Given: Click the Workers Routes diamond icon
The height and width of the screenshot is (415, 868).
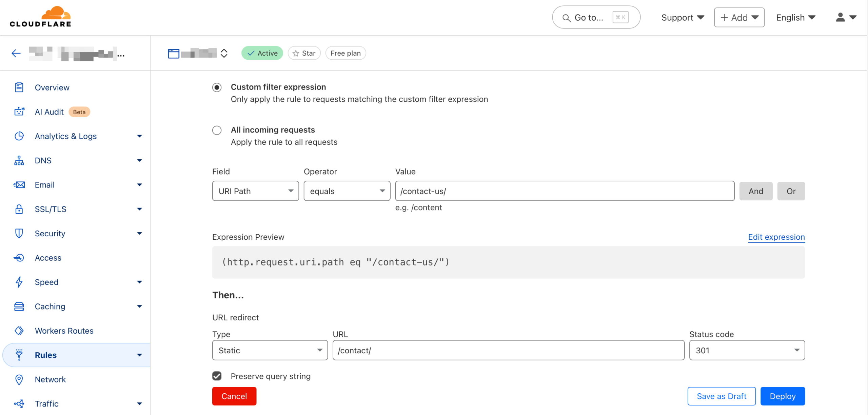Looking at the screenshot, I should click(x=19, y=331).
